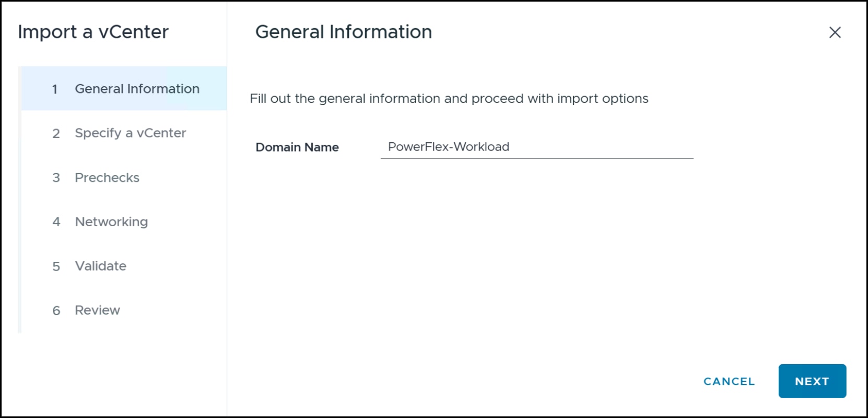Click the 'Fill out the general information' instruction text
Image resolution: width=868 pixels, height=418 pixels.
pyautogui.click(x=449, y=99)
